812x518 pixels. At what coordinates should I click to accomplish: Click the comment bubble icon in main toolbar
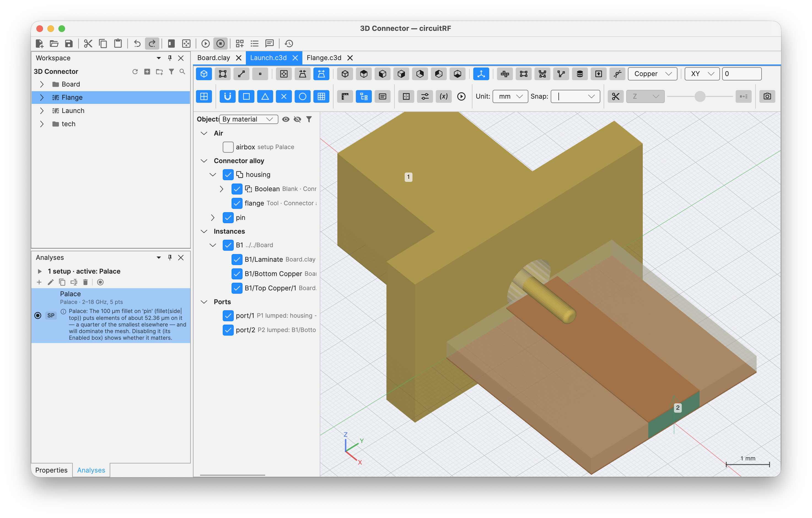pos(269,44)
